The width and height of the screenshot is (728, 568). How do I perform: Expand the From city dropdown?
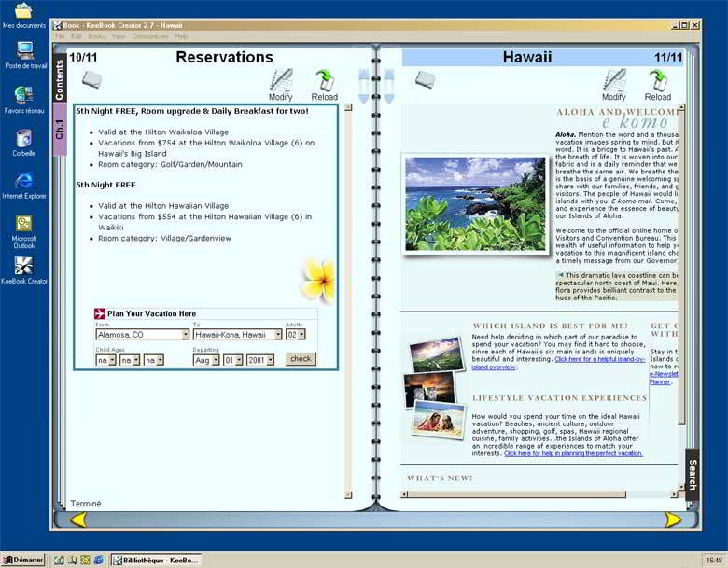point(186,335)
